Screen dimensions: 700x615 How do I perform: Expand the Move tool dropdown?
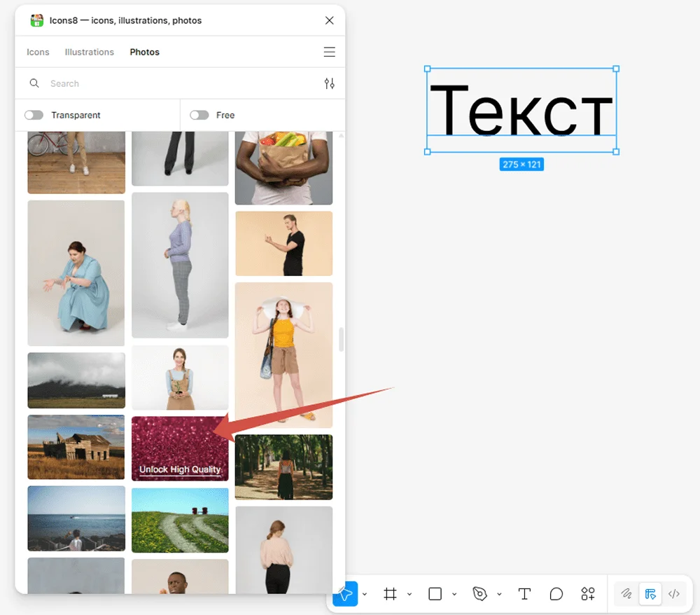365,595
